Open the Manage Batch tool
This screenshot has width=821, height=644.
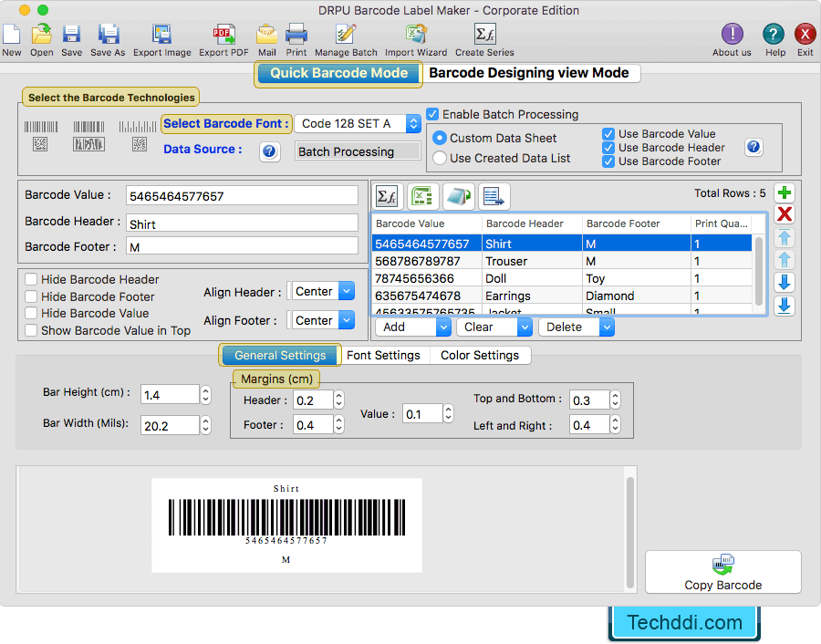tap(346, 35)
